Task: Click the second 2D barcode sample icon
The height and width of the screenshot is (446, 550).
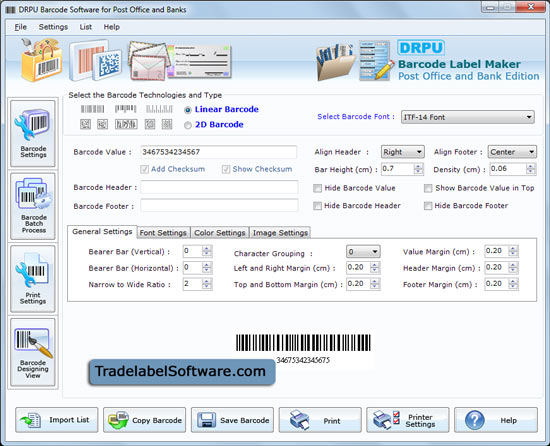Action: [102, 124]
